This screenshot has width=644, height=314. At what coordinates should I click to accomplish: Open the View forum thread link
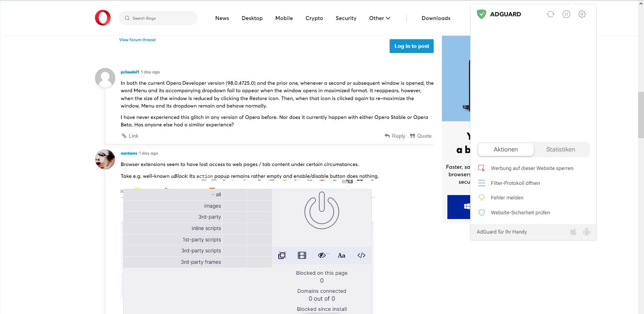coord(137,40)
